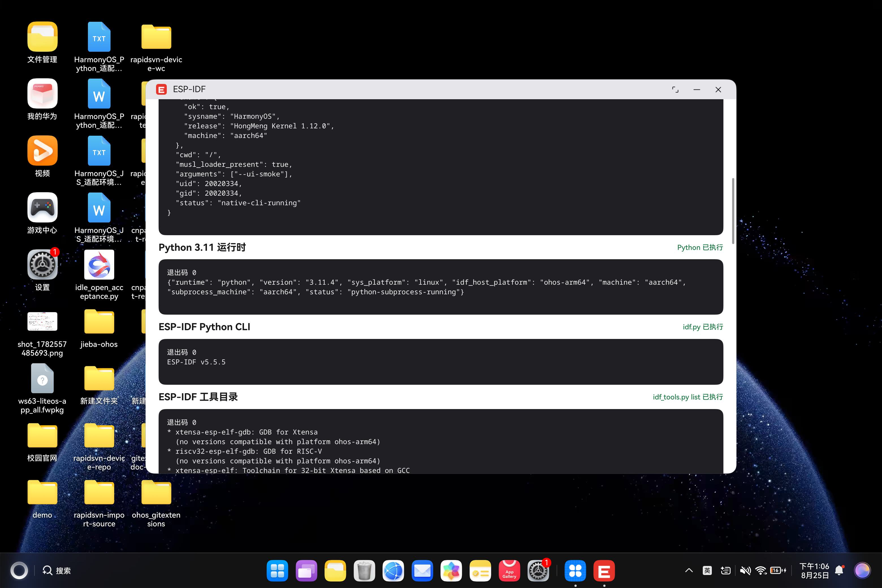Click the "ESP-IDF Python CLI" heading

(204, 327)
